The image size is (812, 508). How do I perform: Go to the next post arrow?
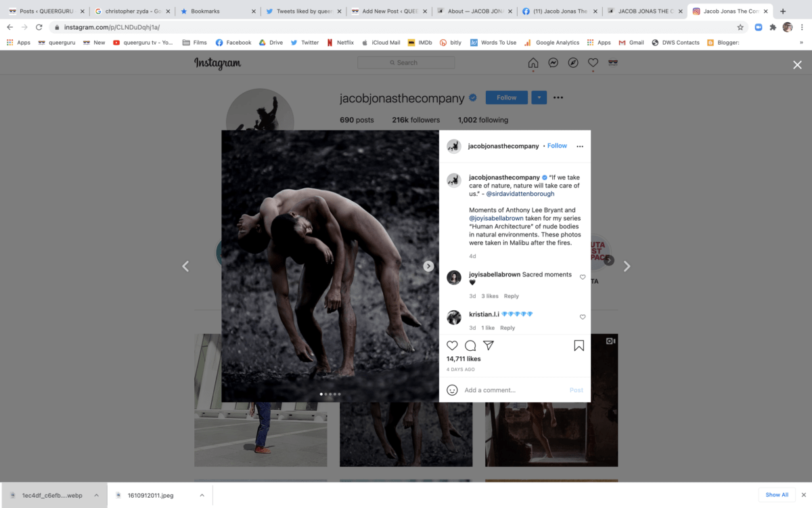pyautogui.click(x=627, y=266)
